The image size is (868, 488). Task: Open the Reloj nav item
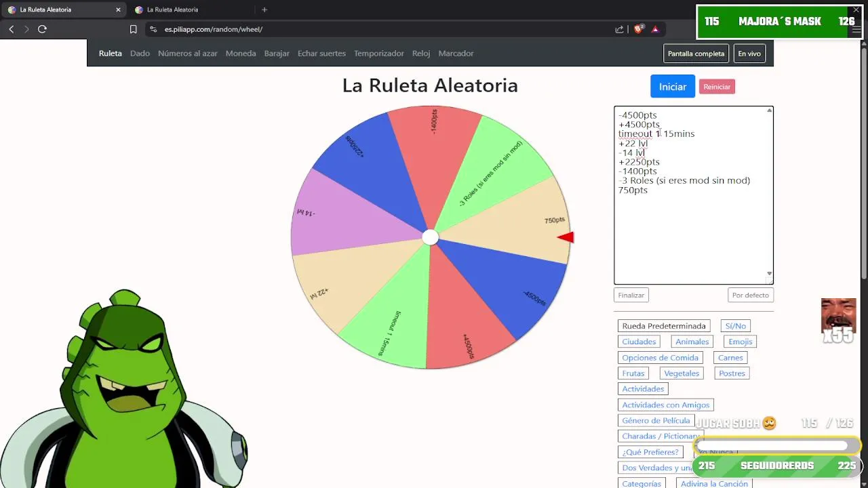pyautogui.click(x=421, y=53)
